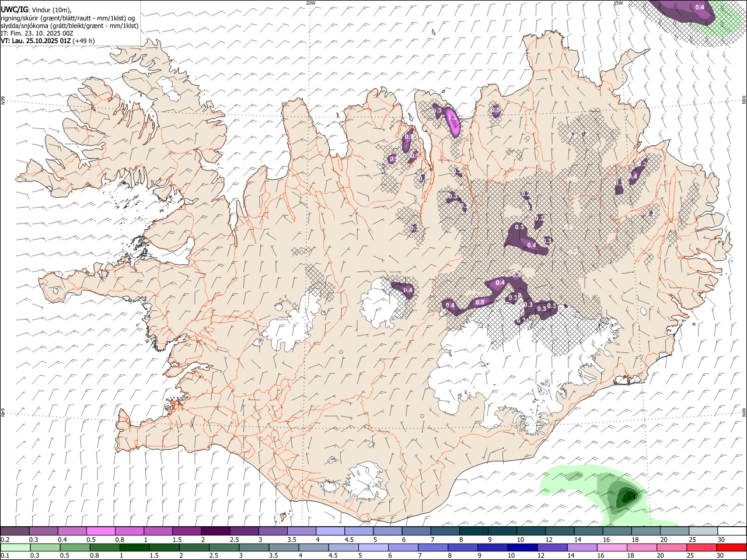
Task: Pick the snow scale swatch between 0.4 and 0.5
Action: pyautogui.click(x=72, y=531)
